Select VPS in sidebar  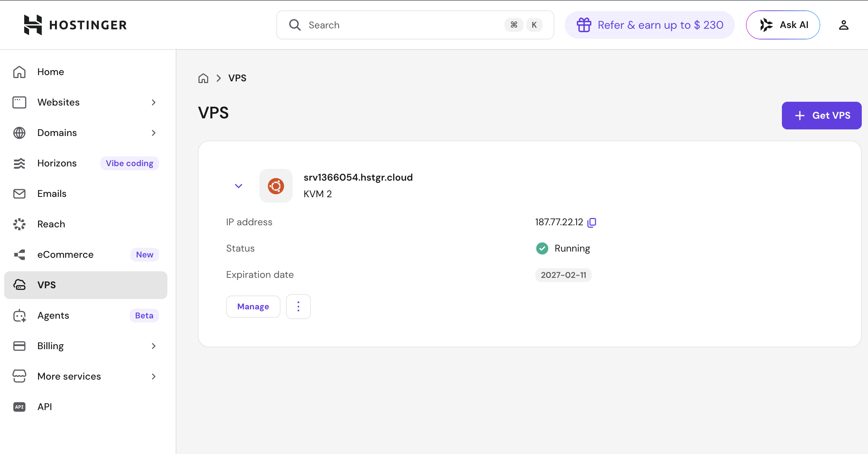click(x=86, y=285)
